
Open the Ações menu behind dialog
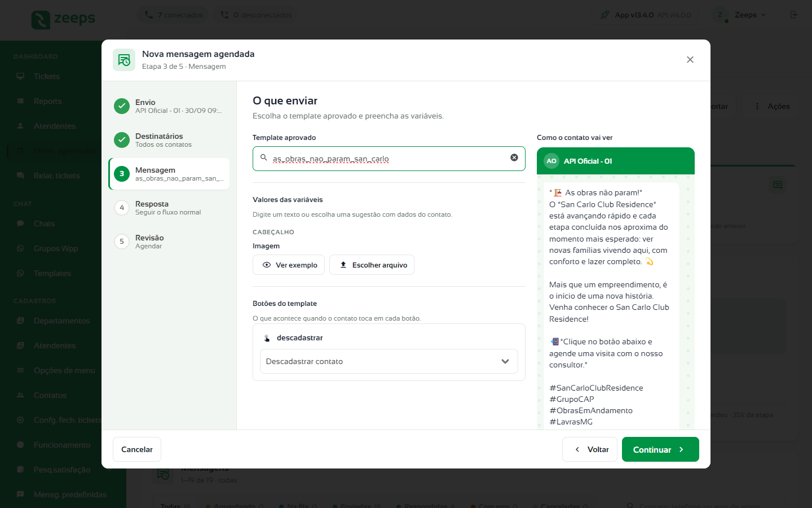click(773, 106)
